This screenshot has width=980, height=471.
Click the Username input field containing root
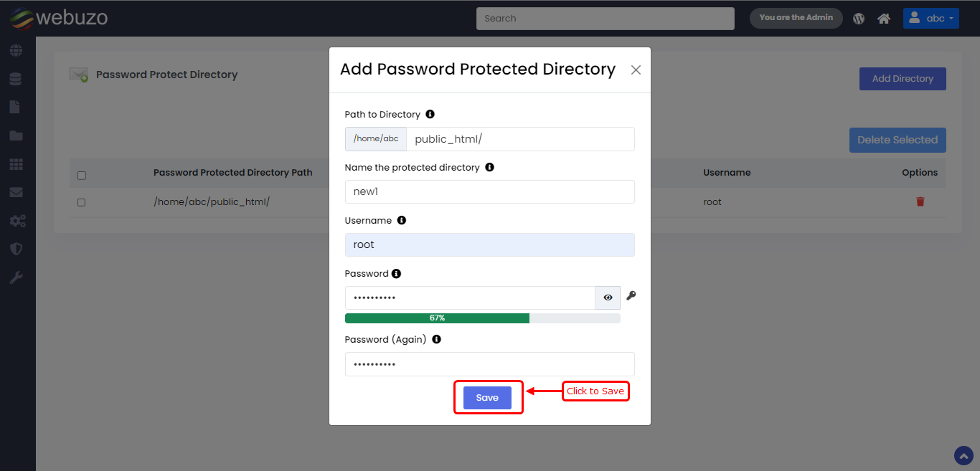(x=489, y=244)
